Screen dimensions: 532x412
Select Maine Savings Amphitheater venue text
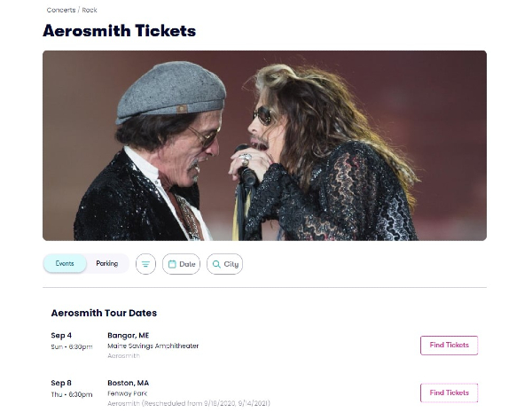click(x=153, y=346)
